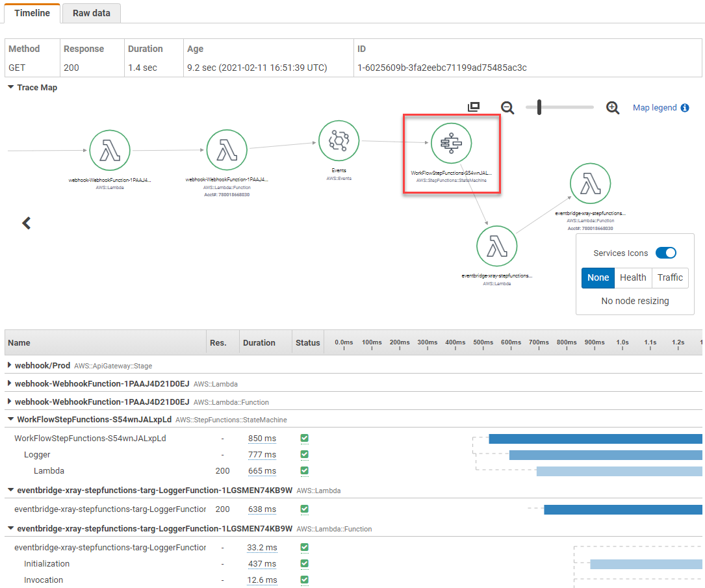Toggle the Services Icons switch
Screen dimensions: 705x588
(665, 253)
